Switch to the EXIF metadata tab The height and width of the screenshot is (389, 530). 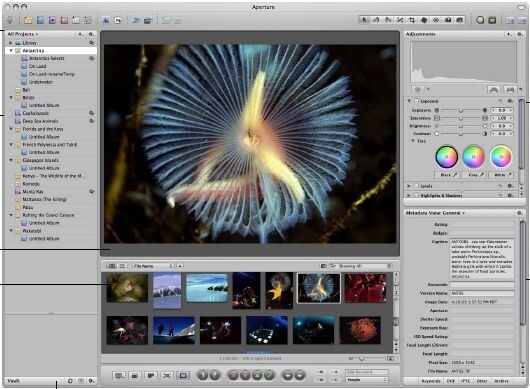451,381
